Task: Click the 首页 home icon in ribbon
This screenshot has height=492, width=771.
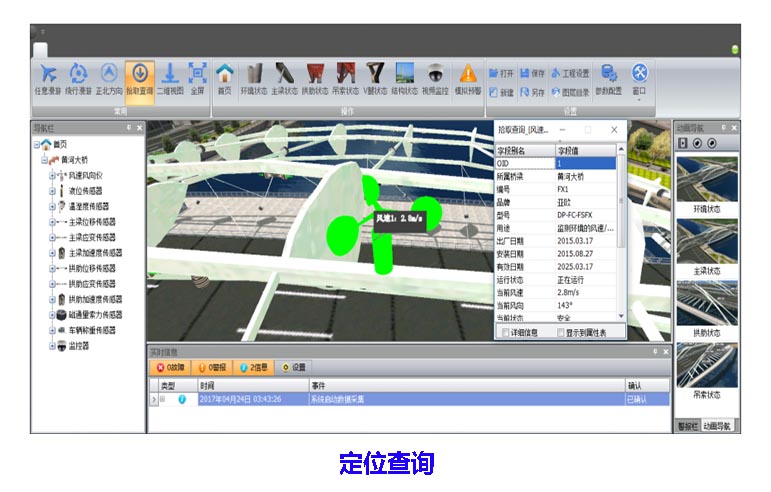Action: (225, 76)
